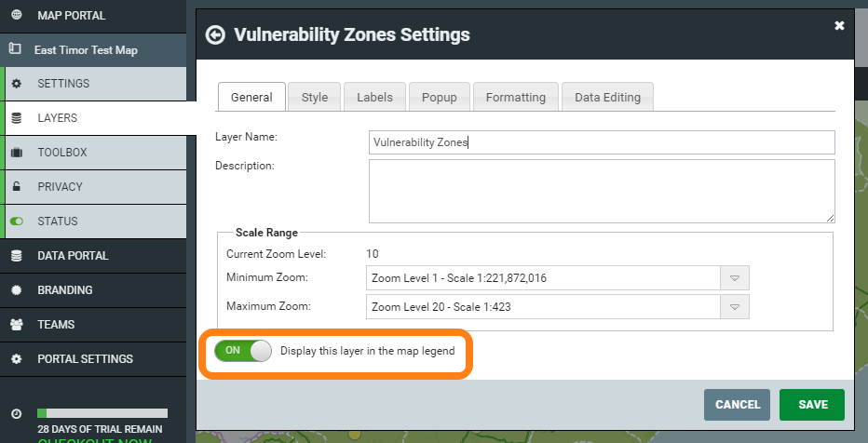868x443 pixels.
Task: Click the padlock icon beside PRIVACY
Action: (x=17, y=186)
